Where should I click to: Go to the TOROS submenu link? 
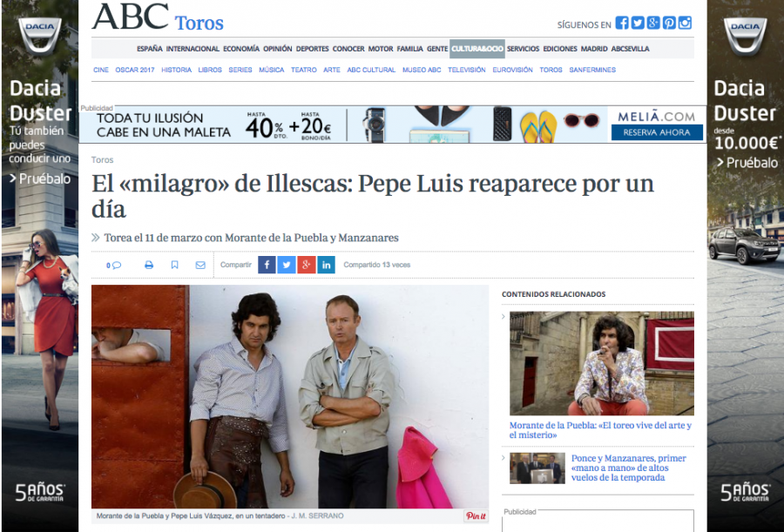551,70
